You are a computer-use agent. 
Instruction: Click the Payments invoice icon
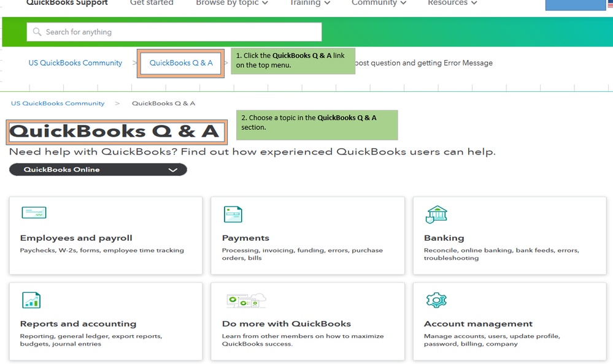tap(233, 214)
